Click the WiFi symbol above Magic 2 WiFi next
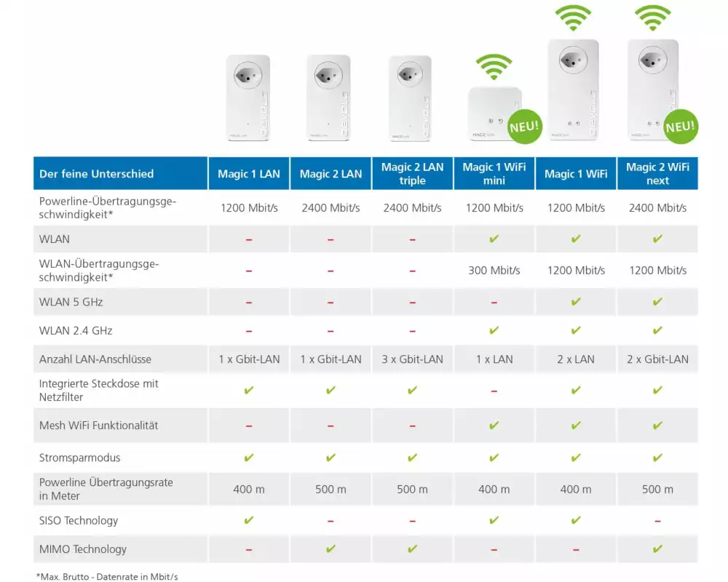Image resolution: width=728 pixels, height=582 pixels. click(x=652, y=17)
